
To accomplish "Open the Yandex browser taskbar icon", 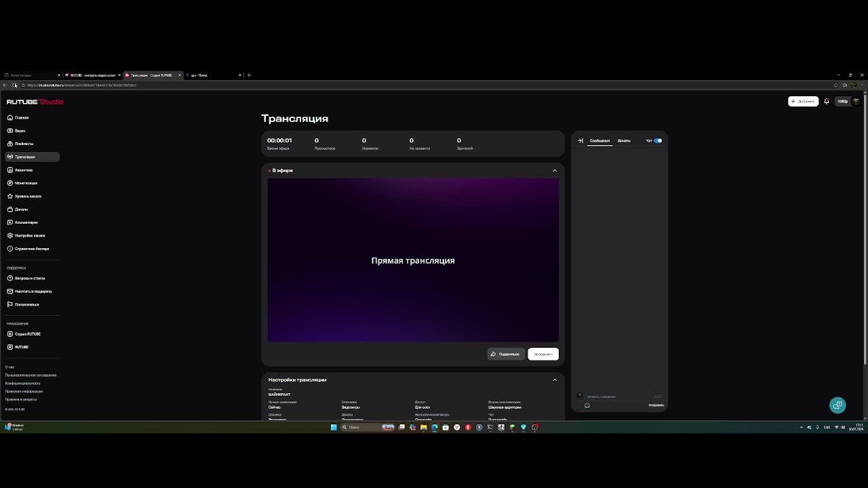I will (x=457, y=427).
